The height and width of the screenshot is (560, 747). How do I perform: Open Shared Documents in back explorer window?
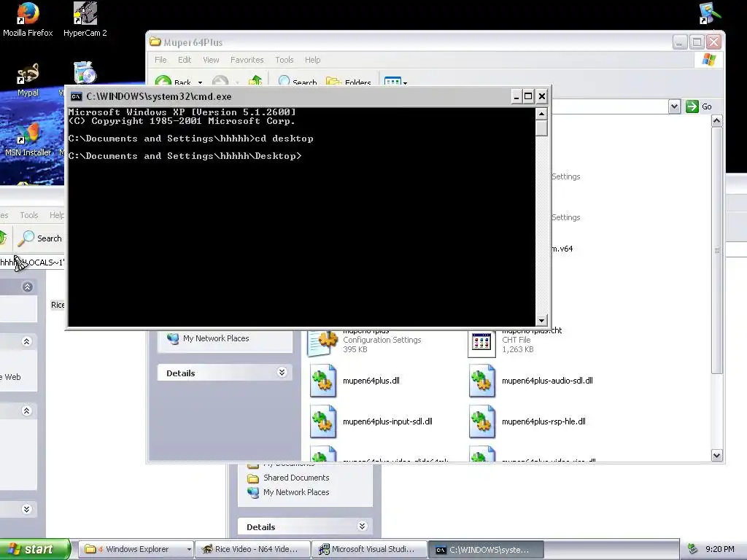[288, 478]
